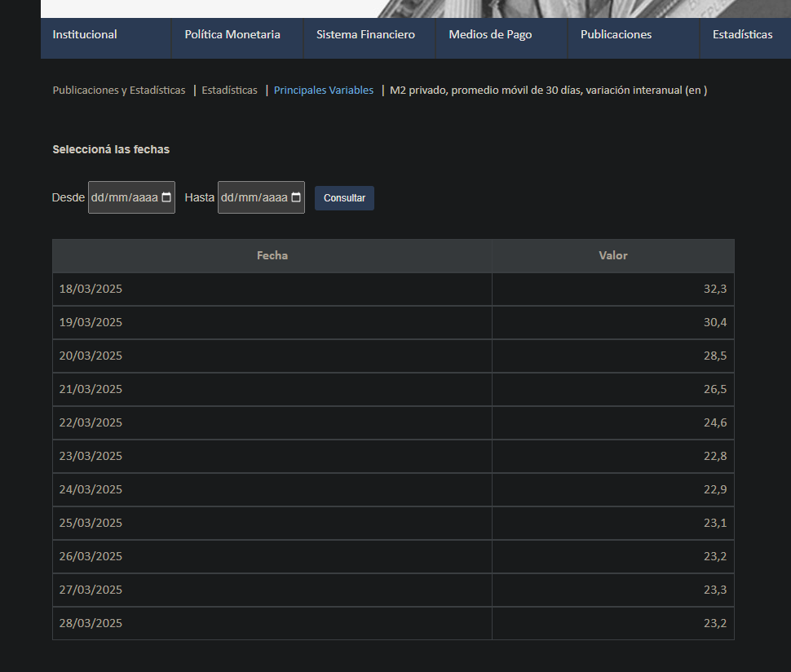Focus the Hasta date text field
The height and width of the screenshot is (672, 791).
253,197
